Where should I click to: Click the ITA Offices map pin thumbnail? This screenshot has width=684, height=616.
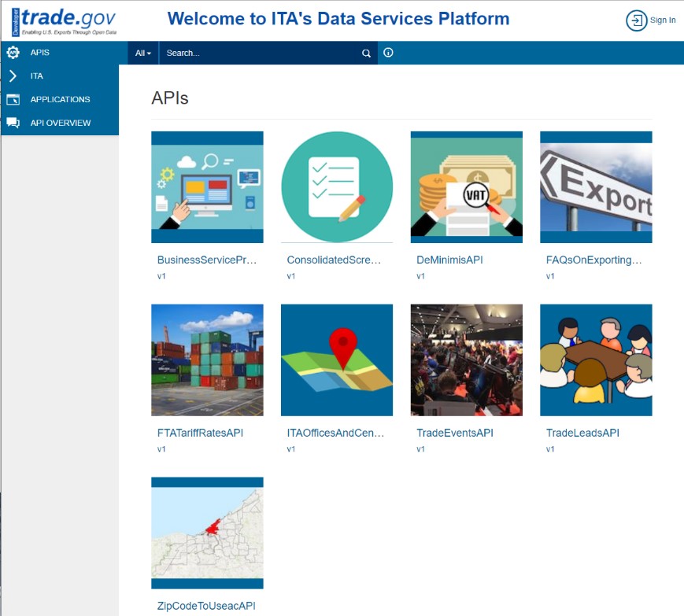tap(337, 360)
